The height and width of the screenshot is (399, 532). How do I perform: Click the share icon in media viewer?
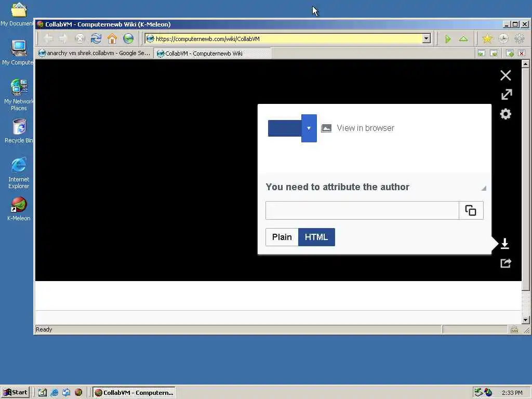[x=506, y=263]
